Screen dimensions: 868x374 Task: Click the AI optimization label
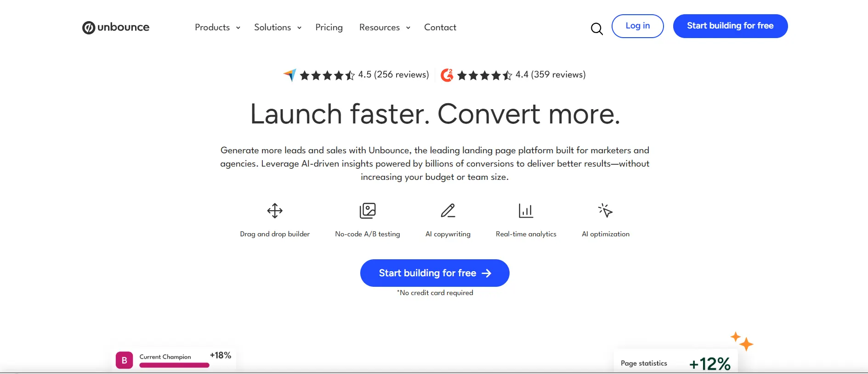(x=606, y=234)
